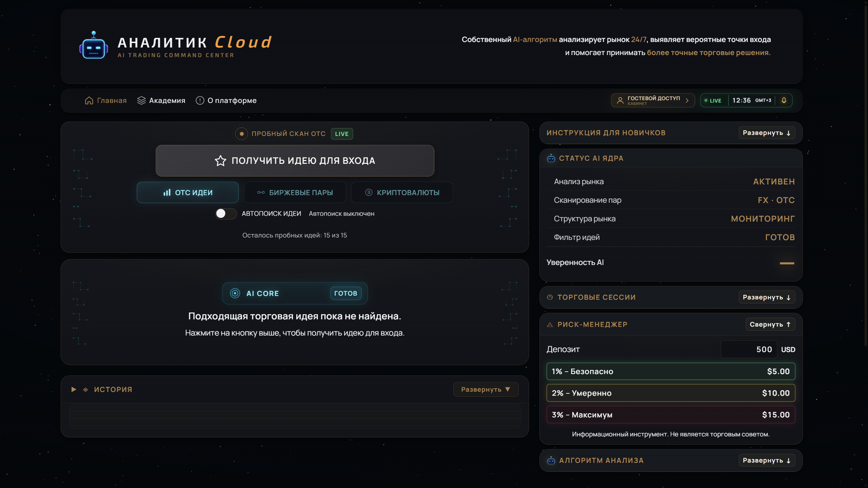Click the diamond icon beside ИСТОРИЯ

85,390
